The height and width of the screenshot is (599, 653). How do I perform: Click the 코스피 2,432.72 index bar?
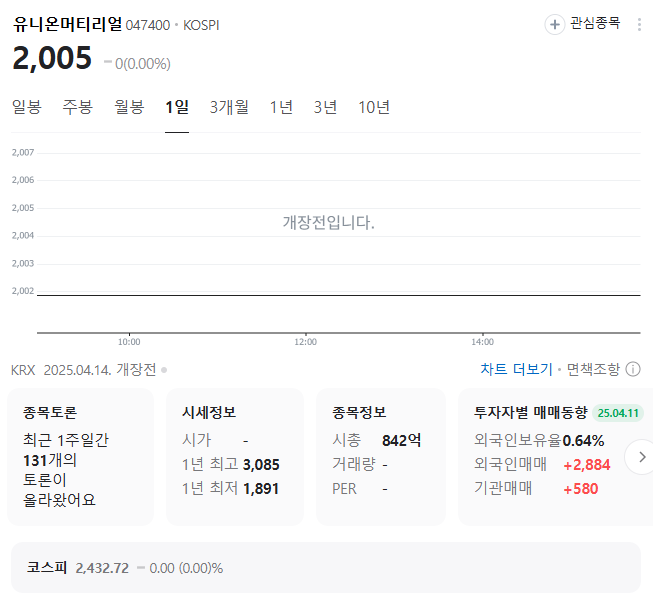coord(326,568)
